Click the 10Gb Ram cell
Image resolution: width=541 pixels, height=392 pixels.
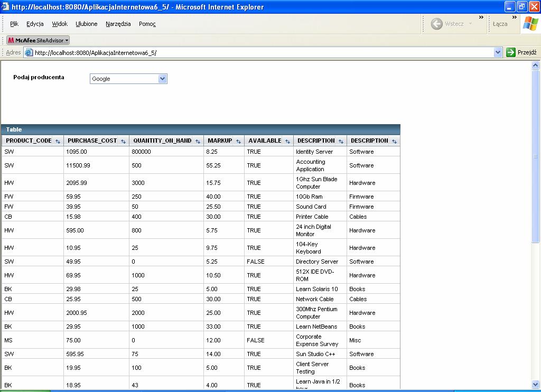coord(320,197)
